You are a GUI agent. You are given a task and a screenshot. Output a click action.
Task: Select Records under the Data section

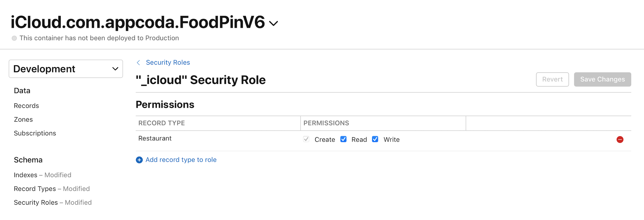click(26, 105)
